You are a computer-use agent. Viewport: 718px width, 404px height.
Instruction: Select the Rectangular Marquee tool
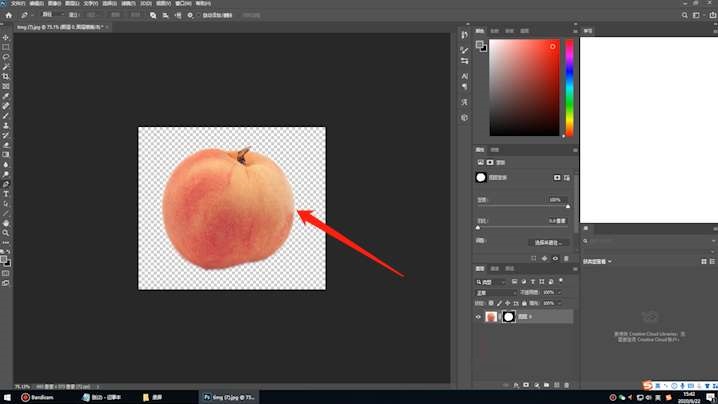point(6,47)
